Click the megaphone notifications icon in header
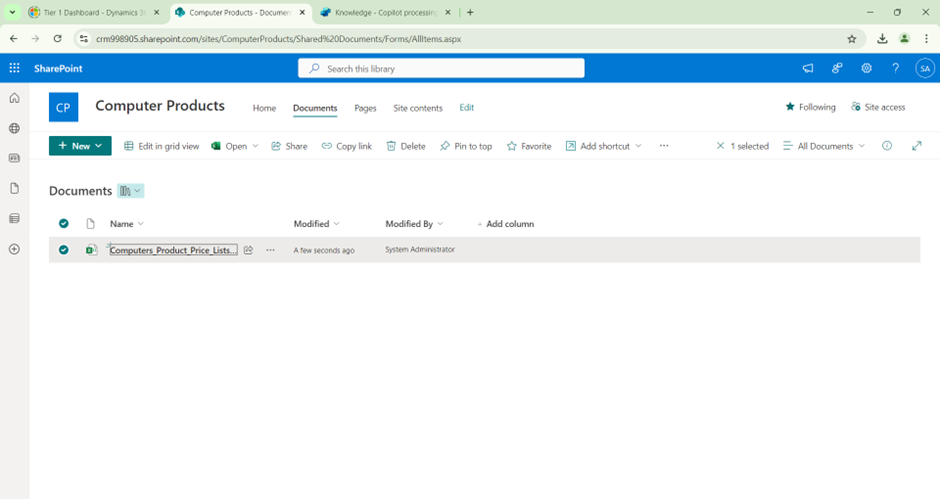 [807, 68]
